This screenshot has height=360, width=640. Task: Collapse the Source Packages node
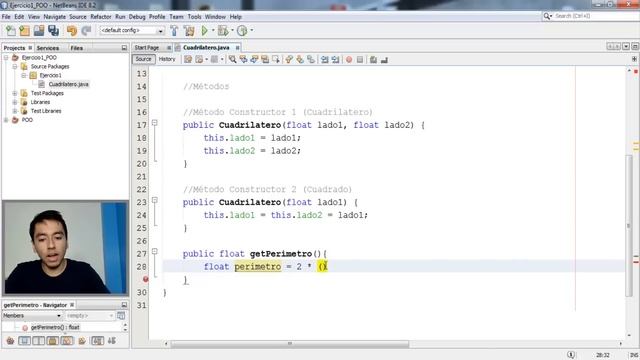(x=15, y=67)
